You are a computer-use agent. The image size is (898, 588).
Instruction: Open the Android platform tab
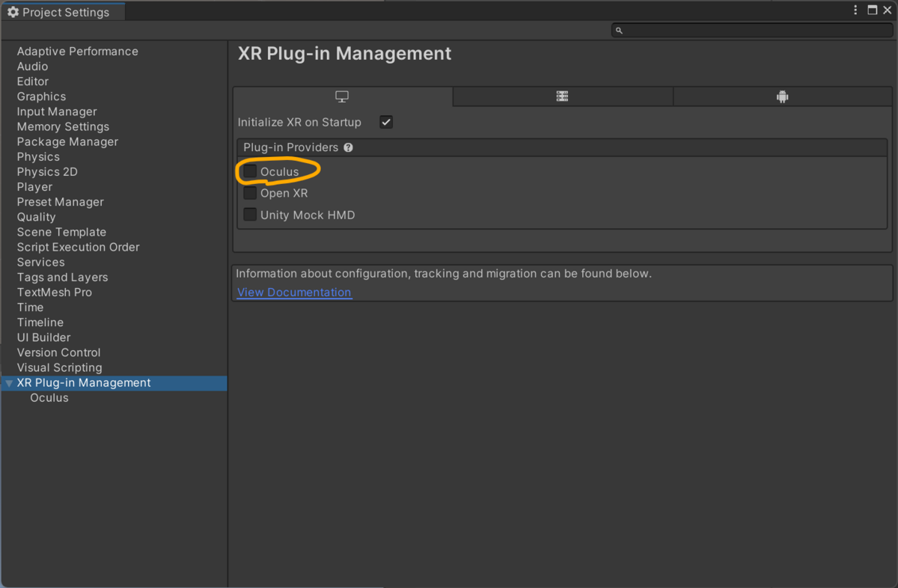pyautogui.click(x=783, y=97)
